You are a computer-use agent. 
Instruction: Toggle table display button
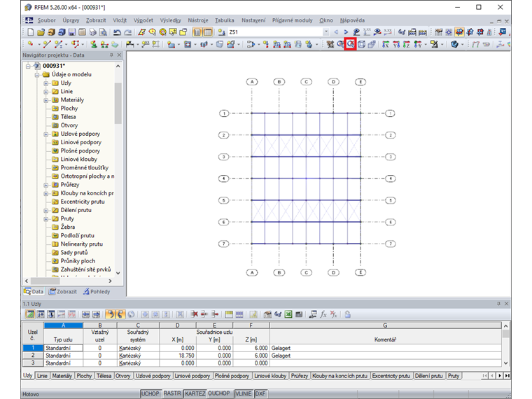(208, 32)
